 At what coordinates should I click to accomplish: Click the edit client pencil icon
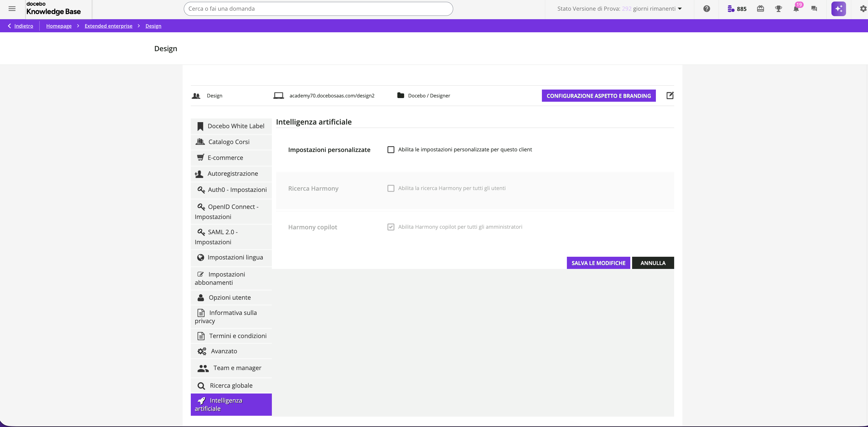(670, 95)
